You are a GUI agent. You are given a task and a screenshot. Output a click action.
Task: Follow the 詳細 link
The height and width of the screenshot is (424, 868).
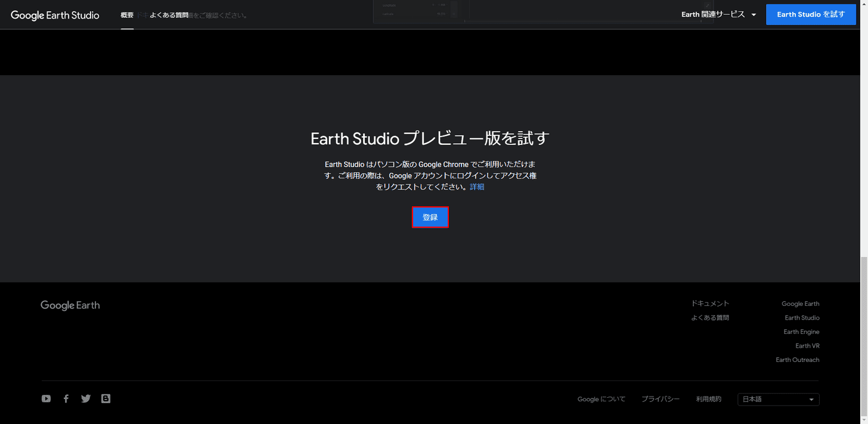pos(477,187)
